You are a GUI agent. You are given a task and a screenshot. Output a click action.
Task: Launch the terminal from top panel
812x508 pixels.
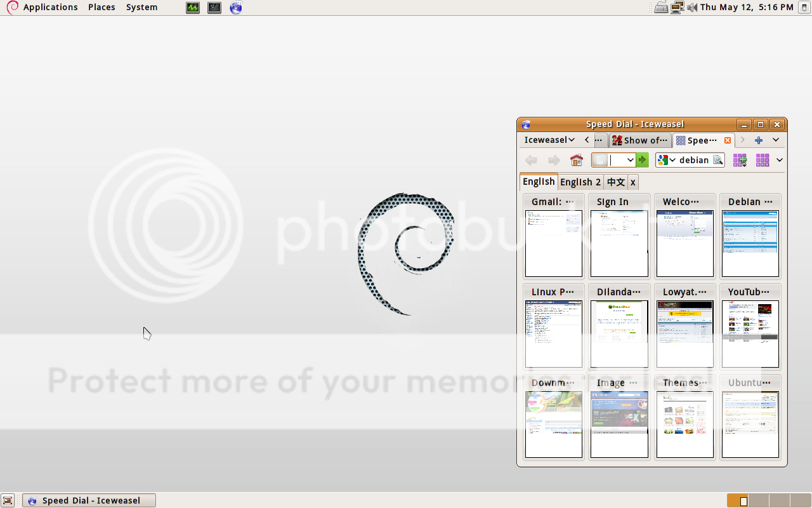coord(214,8)
